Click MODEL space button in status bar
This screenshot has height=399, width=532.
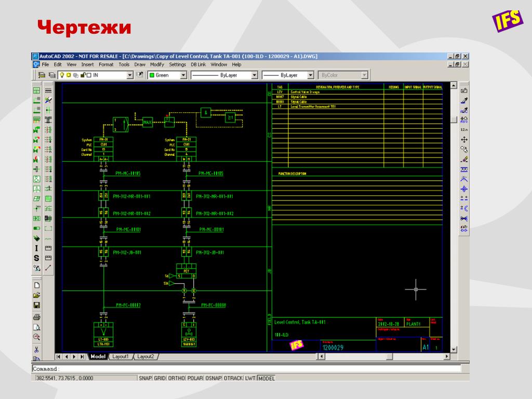(x=267, y=378)
